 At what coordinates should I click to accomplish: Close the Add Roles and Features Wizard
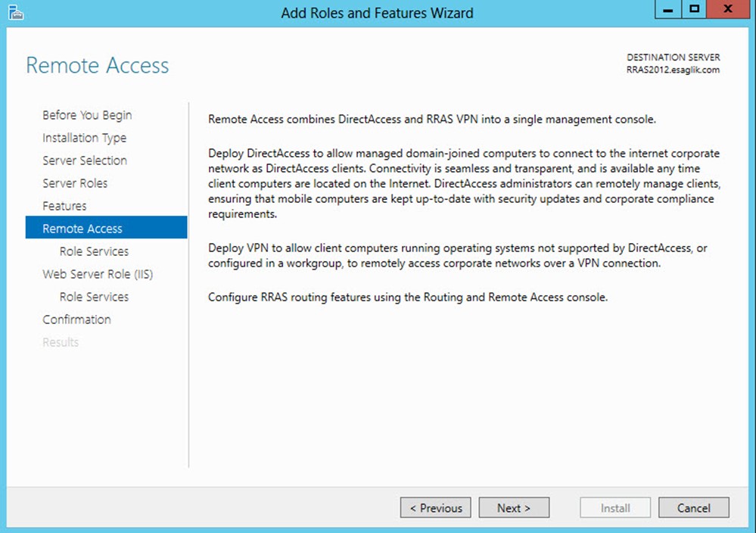pyautogui.click(x=728, y=10)
